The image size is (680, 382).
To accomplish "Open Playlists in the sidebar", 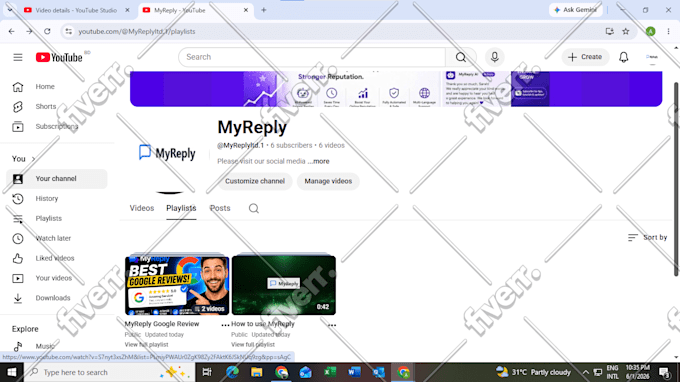I will (x=57, y=219).
